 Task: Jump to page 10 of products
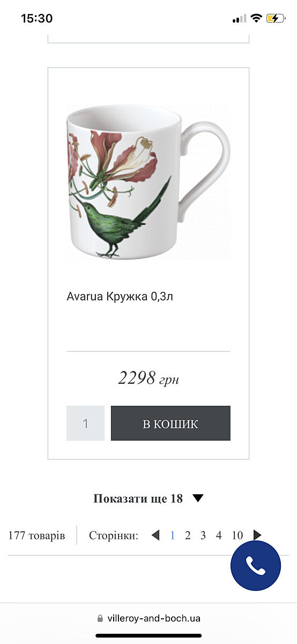pos(237,535)
